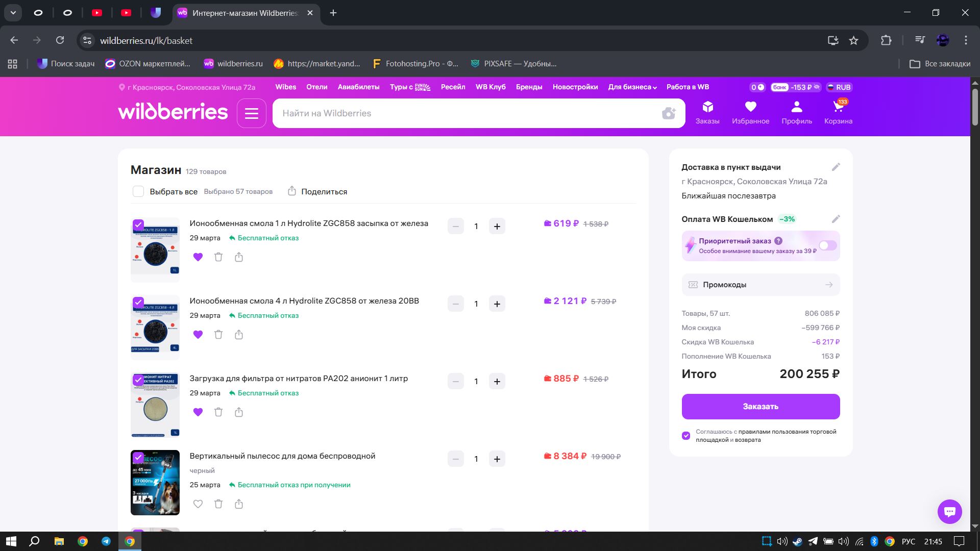This screenshot has width=980, height=551.
Task: Click the camera image-search icon in the search bar
Action: pyautogui.click(x=669, y=113)
